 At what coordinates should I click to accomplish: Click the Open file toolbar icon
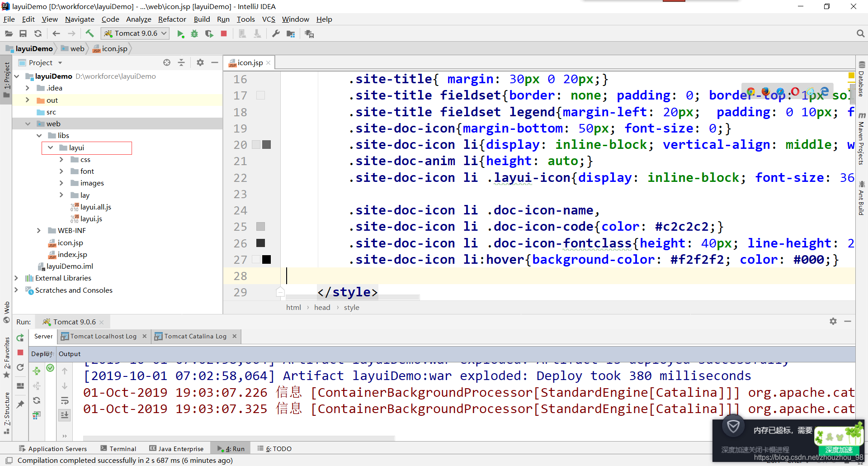click(x=9, y=33)
